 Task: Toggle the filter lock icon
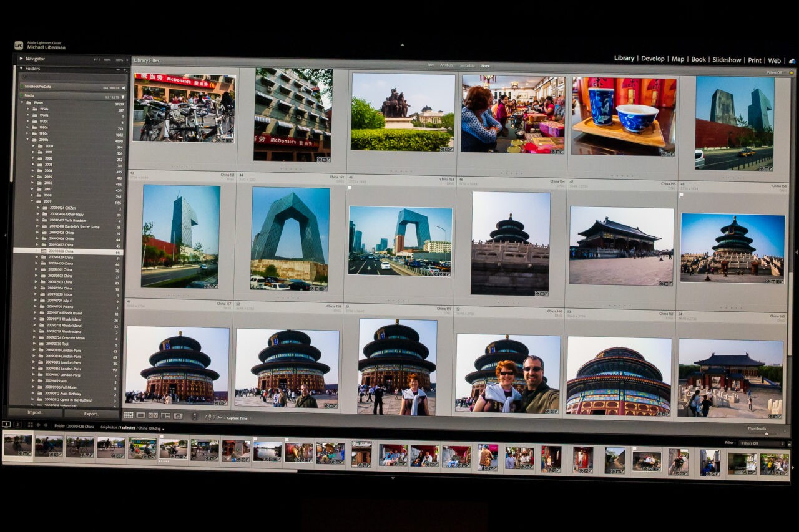click(x=792, y=73)
